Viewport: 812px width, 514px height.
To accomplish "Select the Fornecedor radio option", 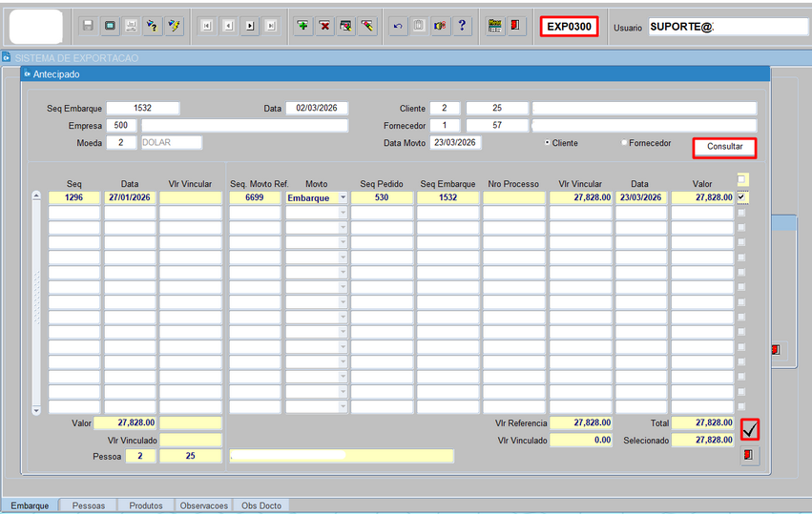I will click(x=624, y=143).
